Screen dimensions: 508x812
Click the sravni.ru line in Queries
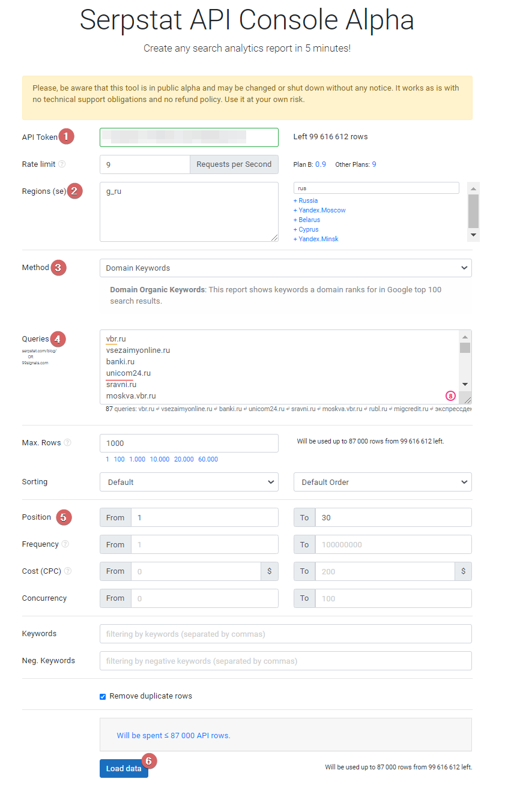pyautogui.click(x=121, y=385)
